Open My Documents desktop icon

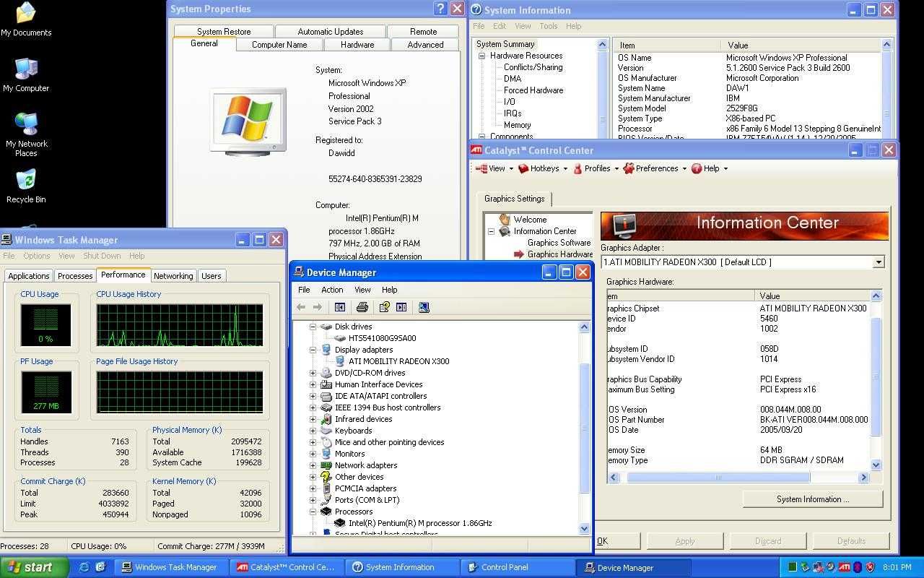tap(26, 20)
